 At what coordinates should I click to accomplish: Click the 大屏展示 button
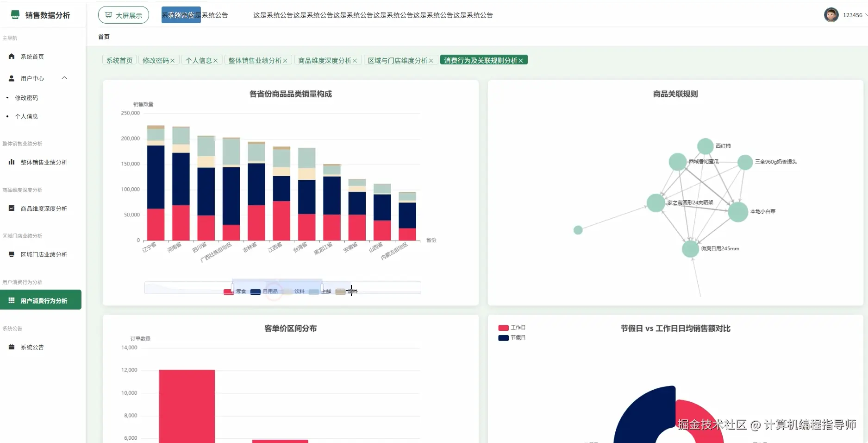(123, 14)
